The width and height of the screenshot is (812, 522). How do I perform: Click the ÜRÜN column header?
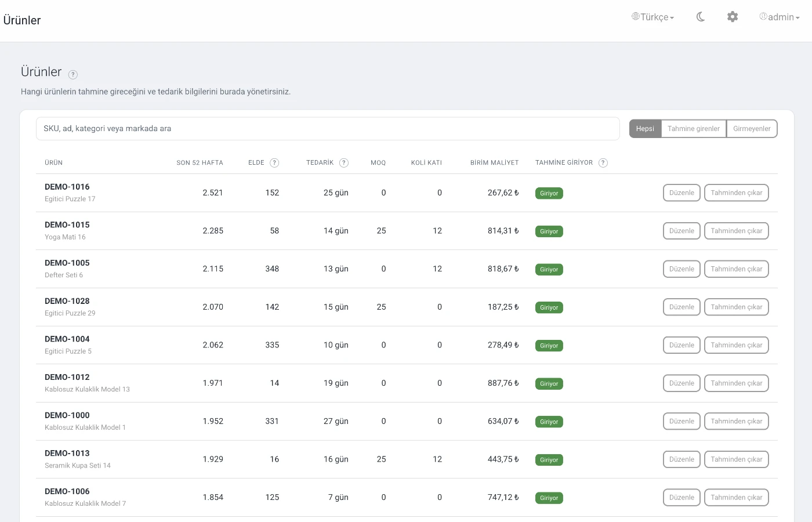pyautogui.click(x=53, y=163)
